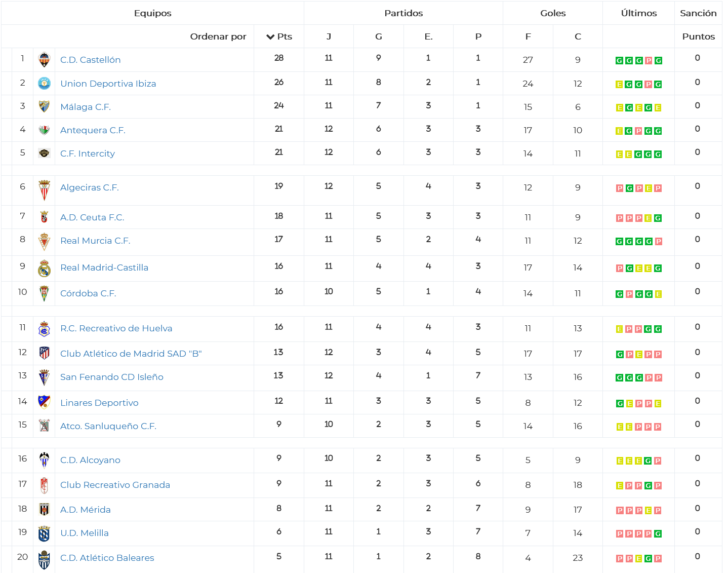Viewport: 728px width, 573px height.
Task: Click the San Fenando CD Isleño crest
Action: pyautogui.click(x=44, y=377)
